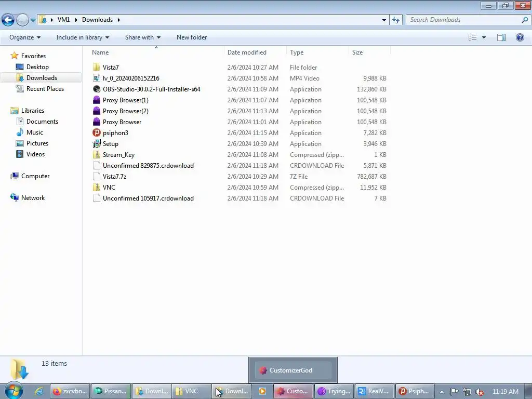Refresh the Downloads folder view

[x=396, y=20]
